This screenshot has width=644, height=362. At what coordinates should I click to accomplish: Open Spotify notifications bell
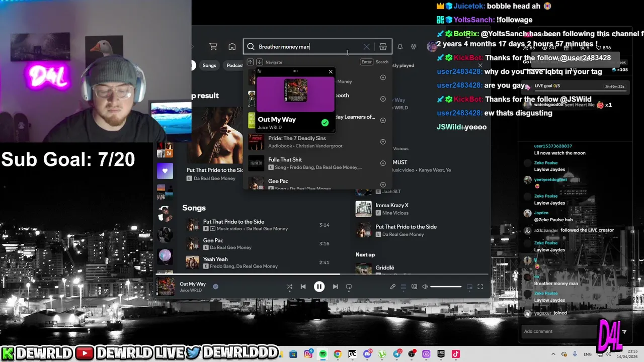(400, 47)
